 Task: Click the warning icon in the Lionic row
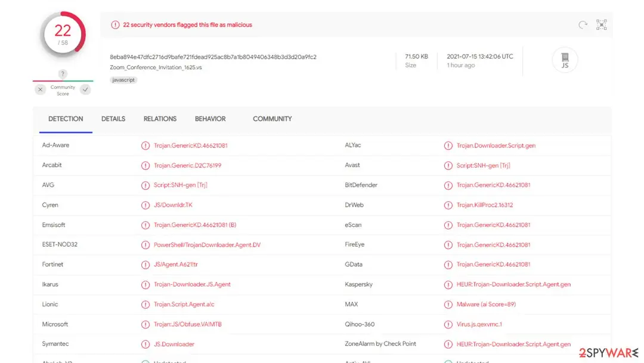(x=145, y=304)
